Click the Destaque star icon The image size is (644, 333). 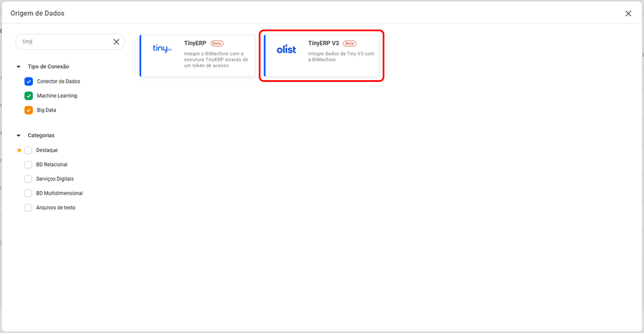(19, 150)
